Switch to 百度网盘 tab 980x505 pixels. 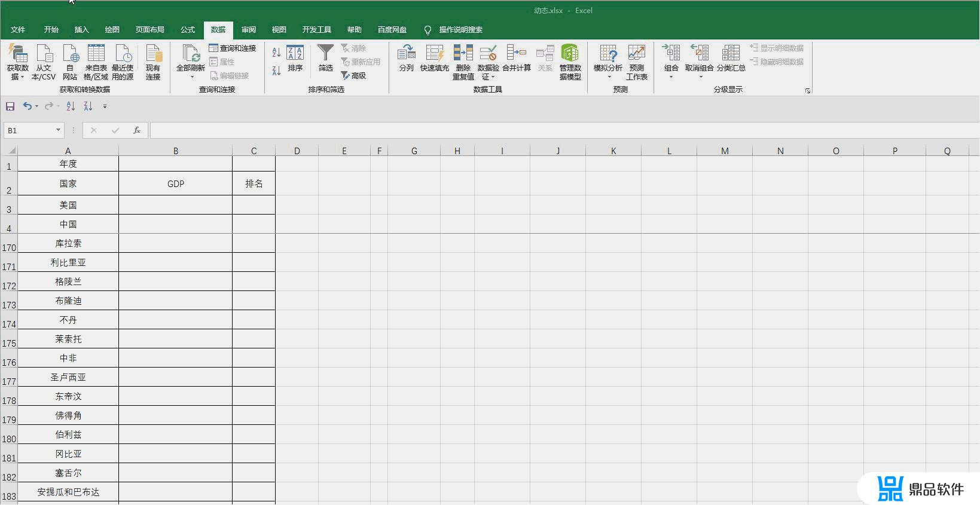point(392,30)
